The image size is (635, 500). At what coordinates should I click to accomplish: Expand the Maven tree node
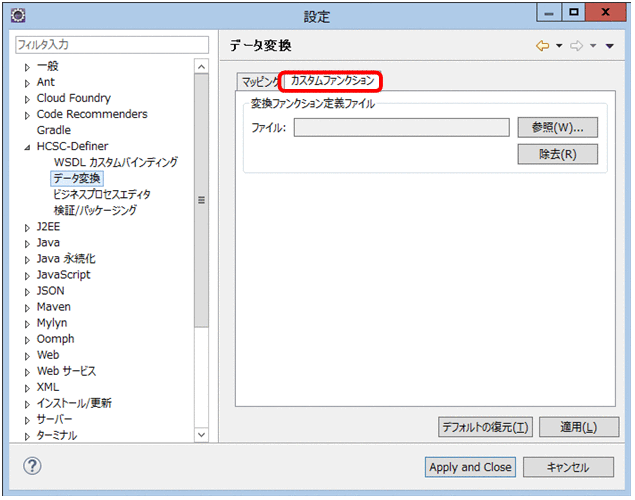[27, 308]
